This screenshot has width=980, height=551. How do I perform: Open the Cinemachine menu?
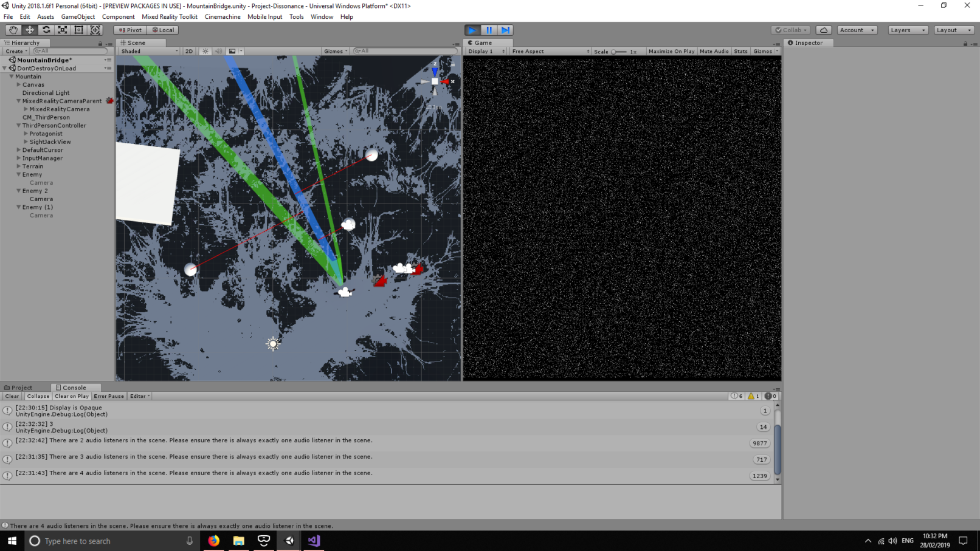click(x=222, y=16)
